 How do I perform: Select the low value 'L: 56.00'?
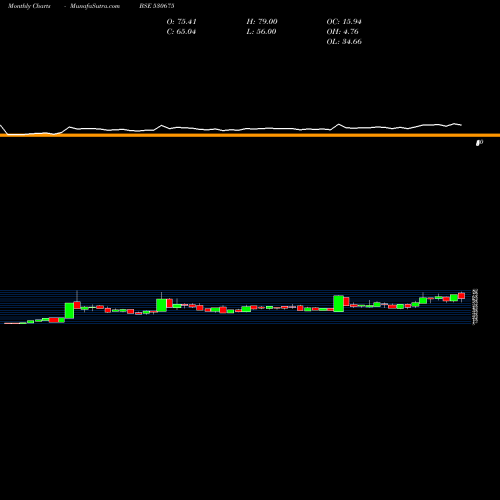point(261,32)
